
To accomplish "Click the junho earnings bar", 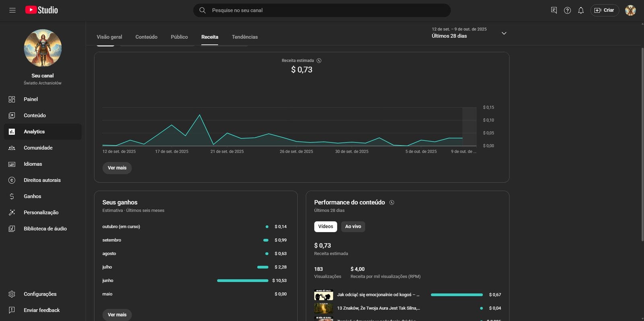I will coord(242,280).
